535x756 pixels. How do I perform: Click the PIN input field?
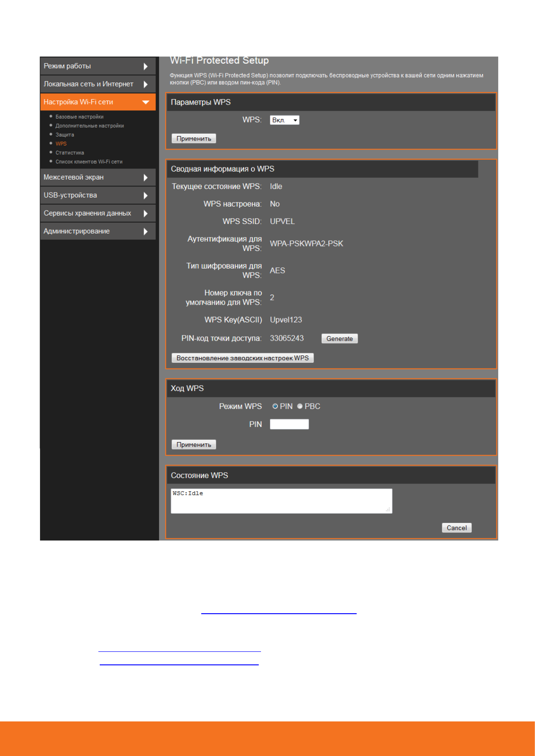(289, 424)
